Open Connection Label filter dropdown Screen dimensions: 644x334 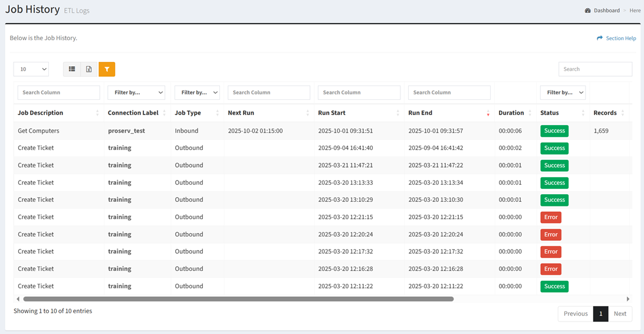click(136, 93)
